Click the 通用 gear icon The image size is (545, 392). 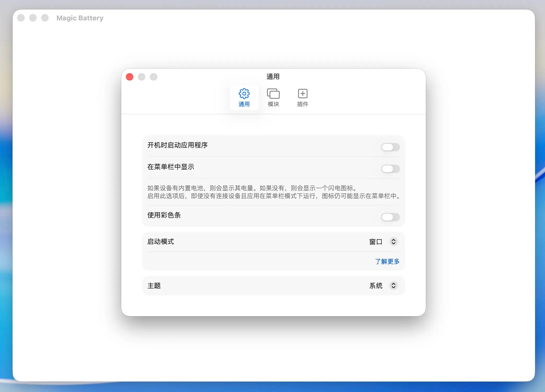(x=244, y=94)
